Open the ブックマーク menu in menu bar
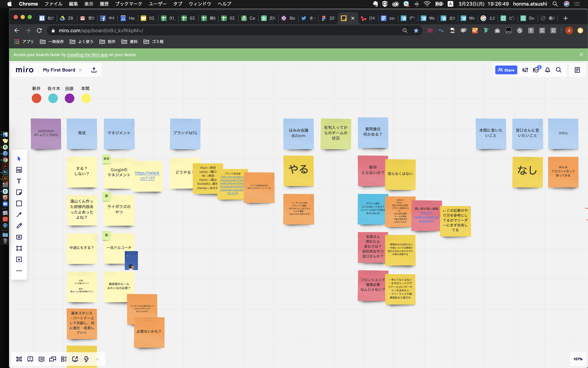The image size is (588, 368). (128, 4)
